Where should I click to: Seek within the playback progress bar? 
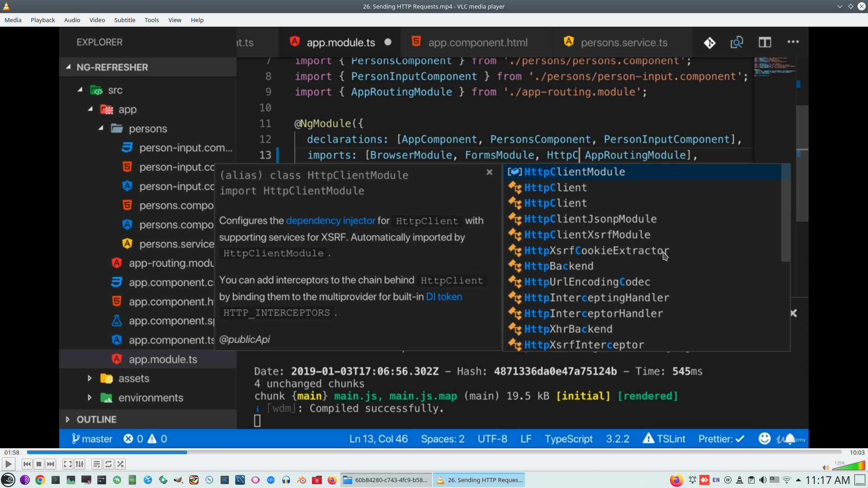coord(434,452)
